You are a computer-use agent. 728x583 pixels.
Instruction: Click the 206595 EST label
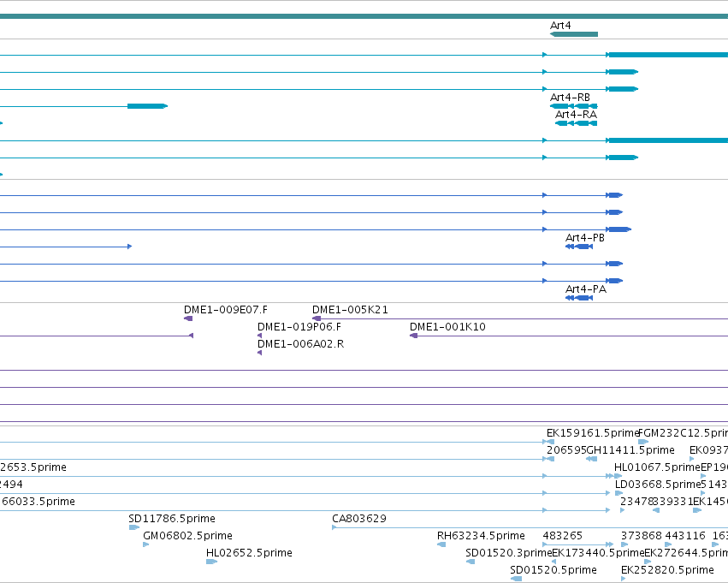pyautogui.click(x=566, y=450)
